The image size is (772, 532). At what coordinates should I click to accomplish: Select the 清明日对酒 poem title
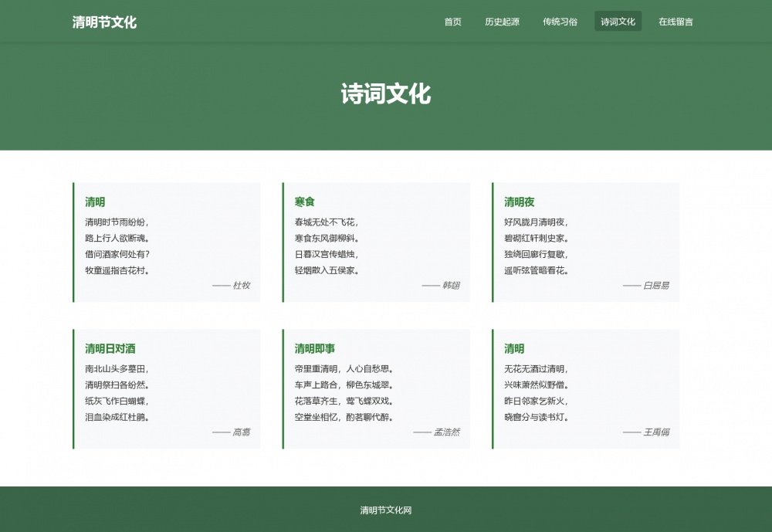click(110, 349)
